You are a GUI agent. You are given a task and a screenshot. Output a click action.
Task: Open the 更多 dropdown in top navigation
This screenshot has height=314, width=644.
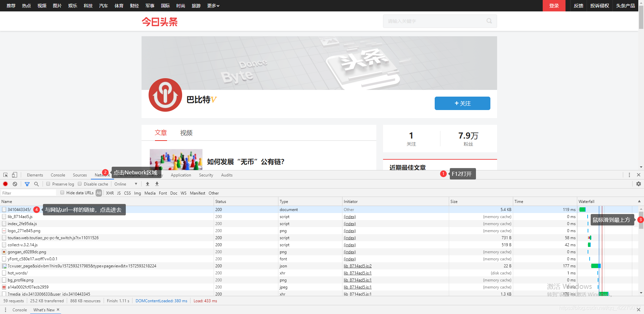tap(213, 6)
